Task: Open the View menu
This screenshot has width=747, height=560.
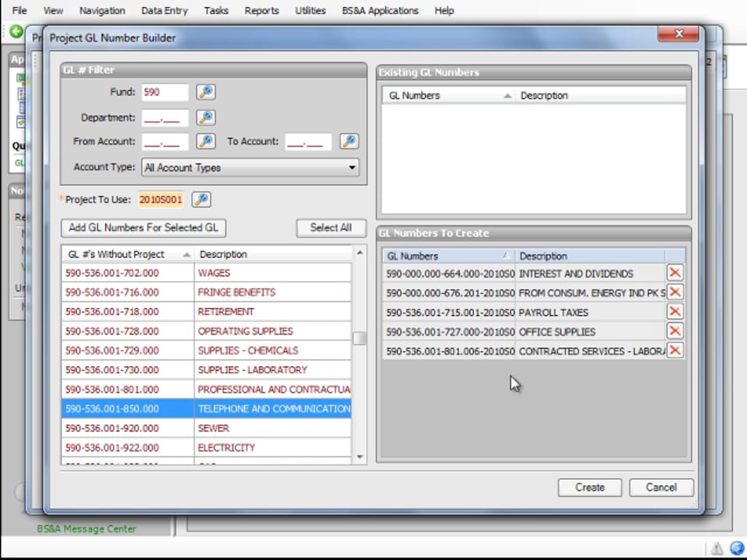Action: 53,10
